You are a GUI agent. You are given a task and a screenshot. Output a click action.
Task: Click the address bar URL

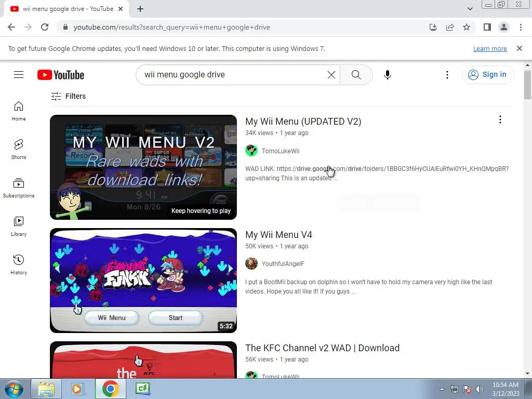pos(171,27)
